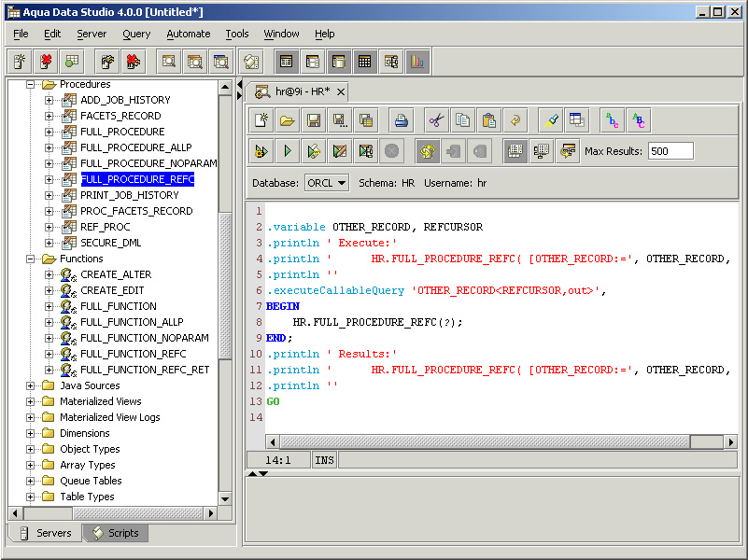Click the editor horizontal scrollbar
The width and height of the screenshot is (748, 560).
(486, 441)
